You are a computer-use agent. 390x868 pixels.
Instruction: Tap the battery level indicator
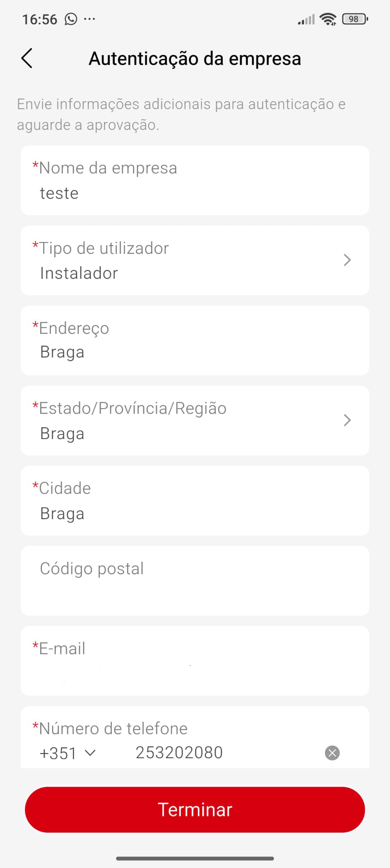coord(355,19)
